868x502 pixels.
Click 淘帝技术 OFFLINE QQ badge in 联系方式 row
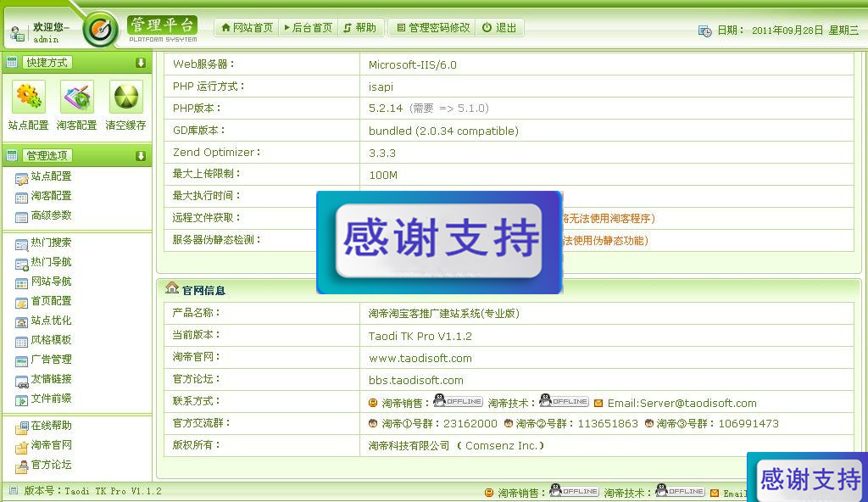pos(564,400)
